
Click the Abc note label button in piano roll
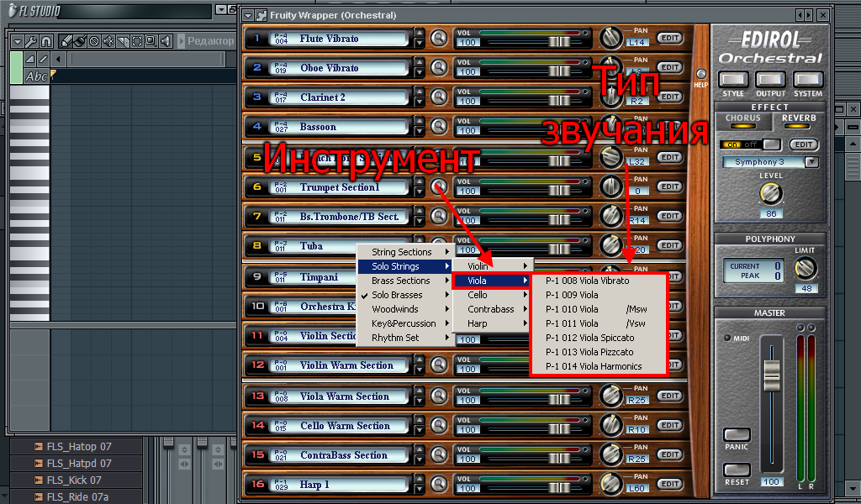point(36,76)
